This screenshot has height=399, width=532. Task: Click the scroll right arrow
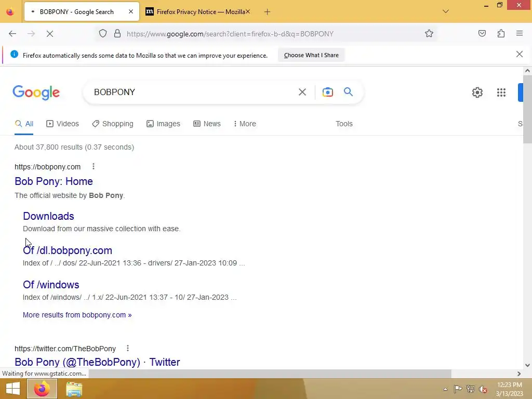(x=519, y=374)
